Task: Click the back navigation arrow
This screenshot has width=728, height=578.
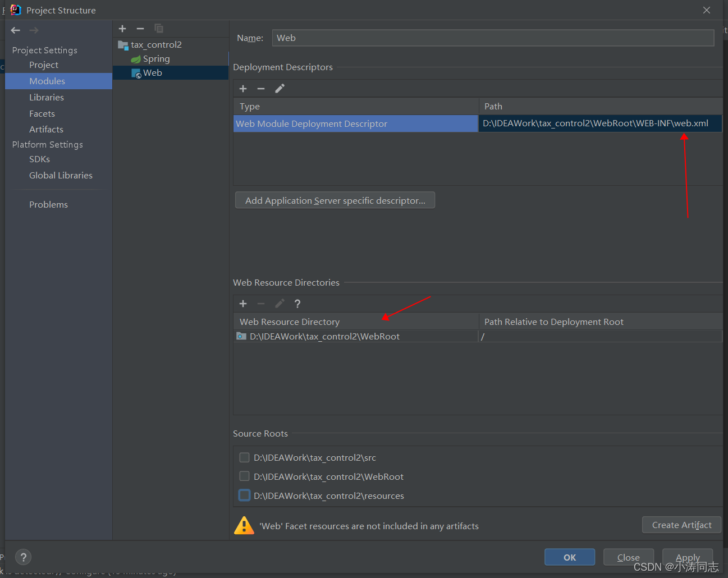Action: (16, 30)
